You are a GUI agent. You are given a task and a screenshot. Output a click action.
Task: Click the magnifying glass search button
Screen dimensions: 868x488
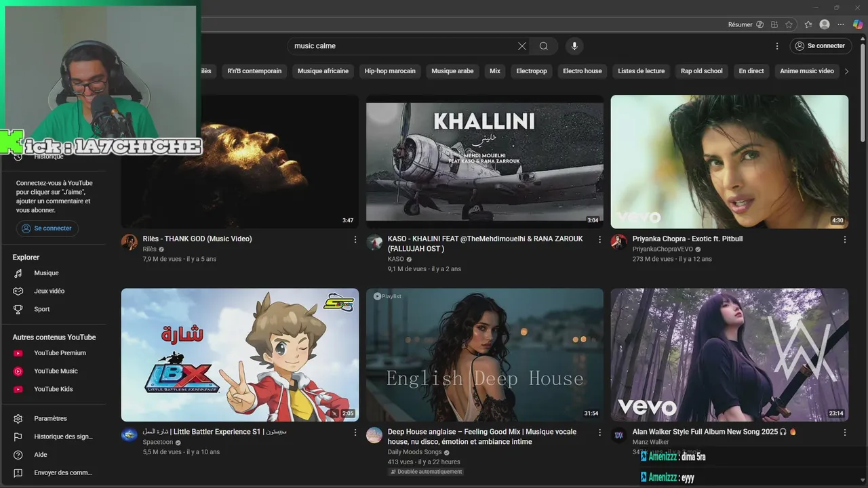[x=544, y=46]
